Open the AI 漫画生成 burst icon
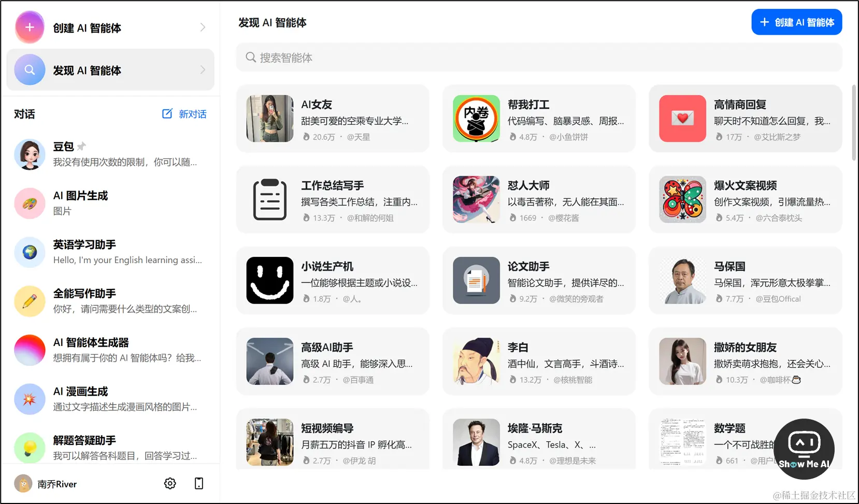The image size is (859, 504). pos(30,399)
